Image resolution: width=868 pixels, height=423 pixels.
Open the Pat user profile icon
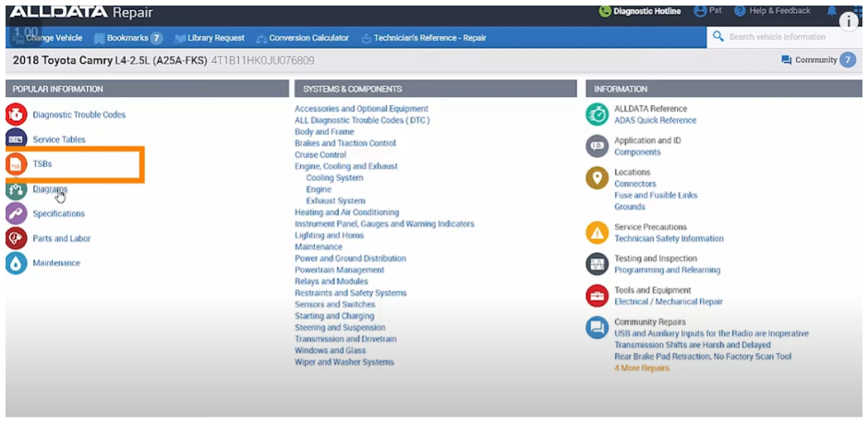[x=700, y=11]
